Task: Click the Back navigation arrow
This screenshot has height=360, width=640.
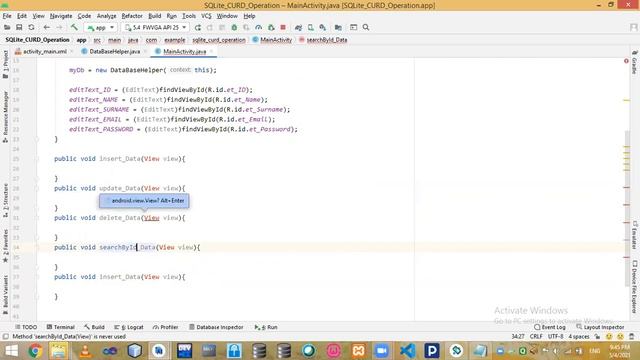Action: (47, 27)
